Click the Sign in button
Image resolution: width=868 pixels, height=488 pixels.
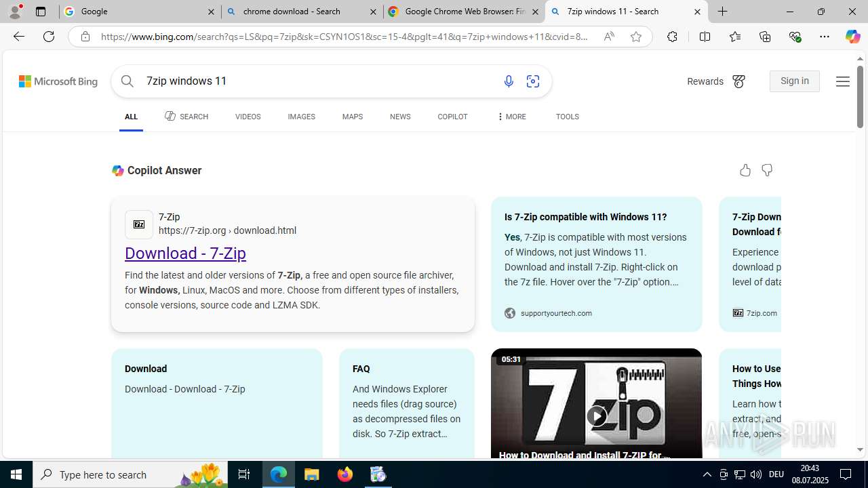(x=795, y=81)
